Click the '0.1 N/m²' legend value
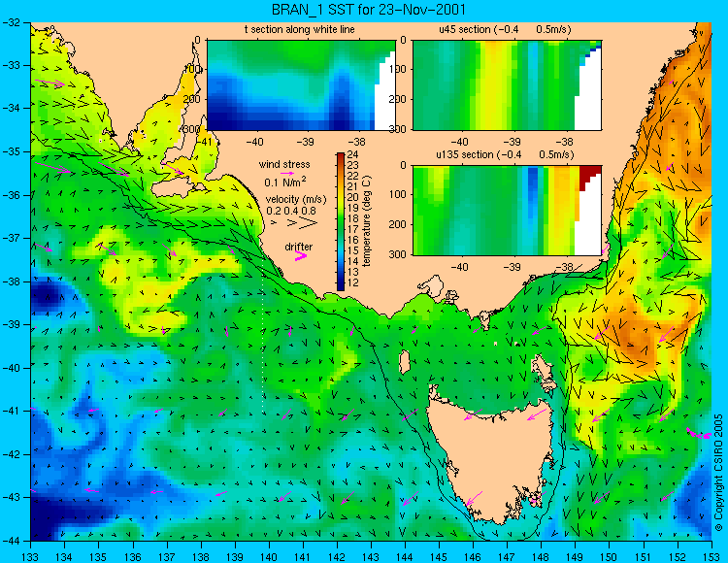728x563 pixels. point(285,182)
